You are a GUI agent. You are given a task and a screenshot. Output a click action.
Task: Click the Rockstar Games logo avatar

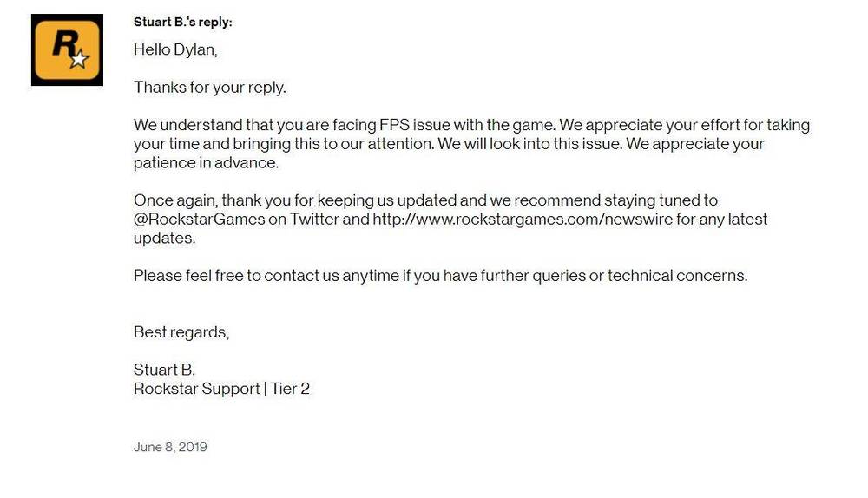[67, 50]
